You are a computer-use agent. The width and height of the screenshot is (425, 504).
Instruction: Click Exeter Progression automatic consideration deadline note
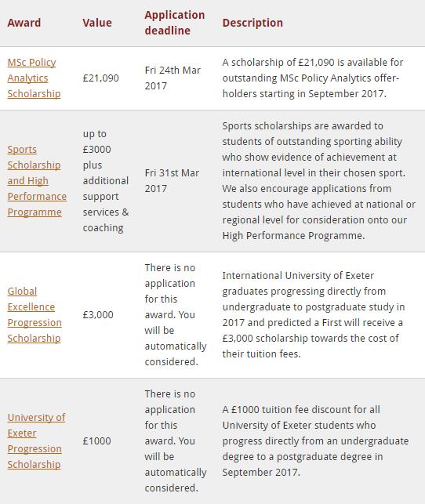(176, 441)
